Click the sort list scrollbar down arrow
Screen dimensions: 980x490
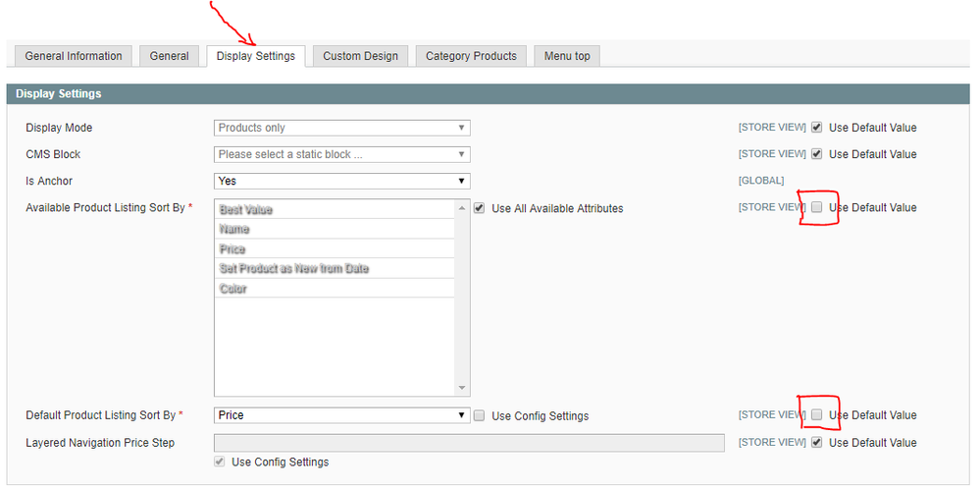[463, 389]
